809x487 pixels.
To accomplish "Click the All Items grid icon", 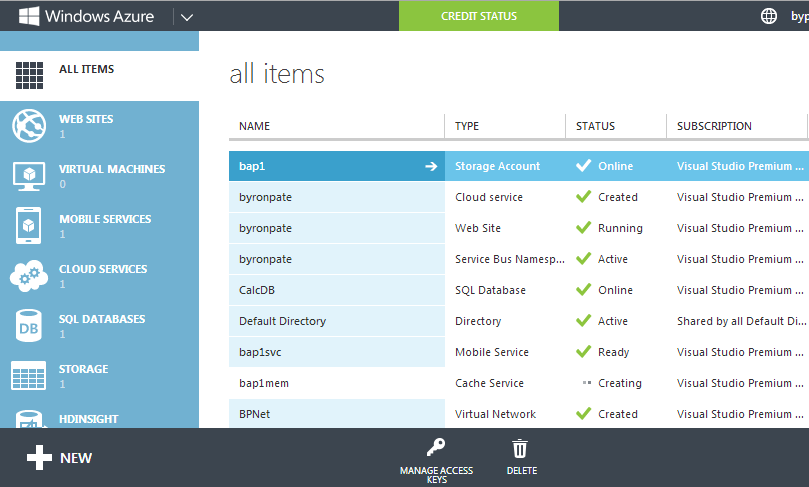I will [x=29, y=75].
